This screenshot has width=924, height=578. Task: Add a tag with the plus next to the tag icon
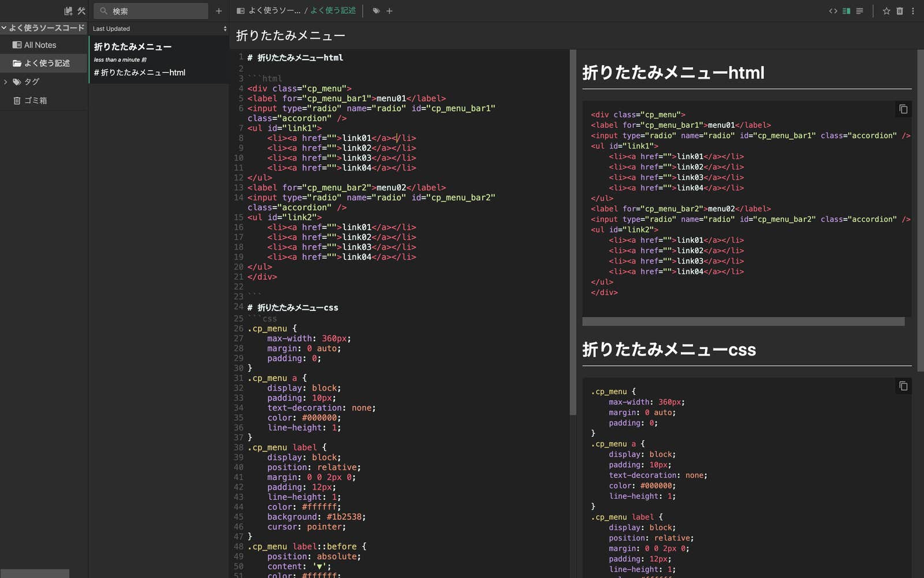click(x=389, y=11)
